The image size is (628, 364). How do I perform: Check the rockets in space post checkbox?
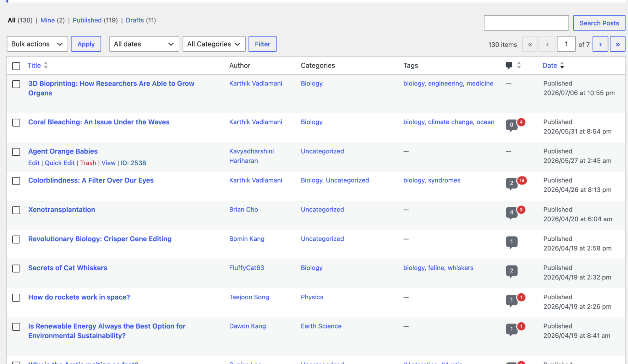click(x=16, y=298)
